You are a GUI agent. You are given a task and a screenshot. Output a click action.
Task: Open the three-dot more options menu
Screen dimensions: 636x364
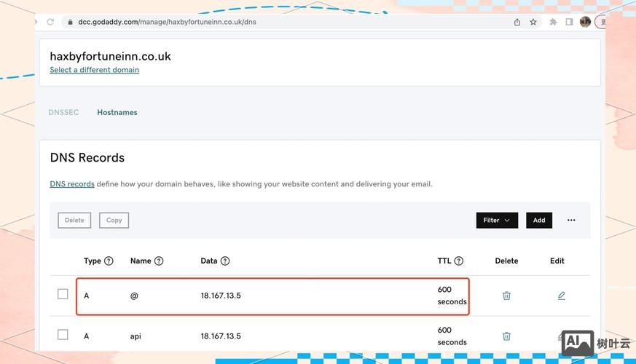click(x=571, y=220)
